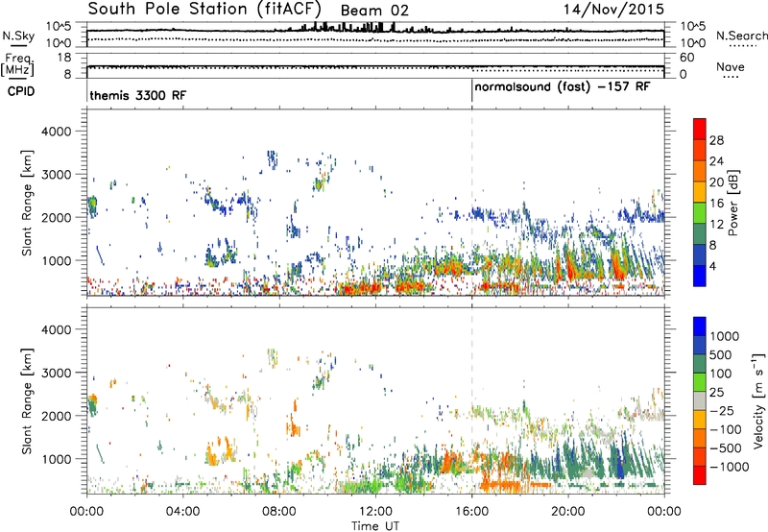Click the '1000' tick on the Velocity colorbar
Viewport: 768px width, 532px height.
[724, 336]
